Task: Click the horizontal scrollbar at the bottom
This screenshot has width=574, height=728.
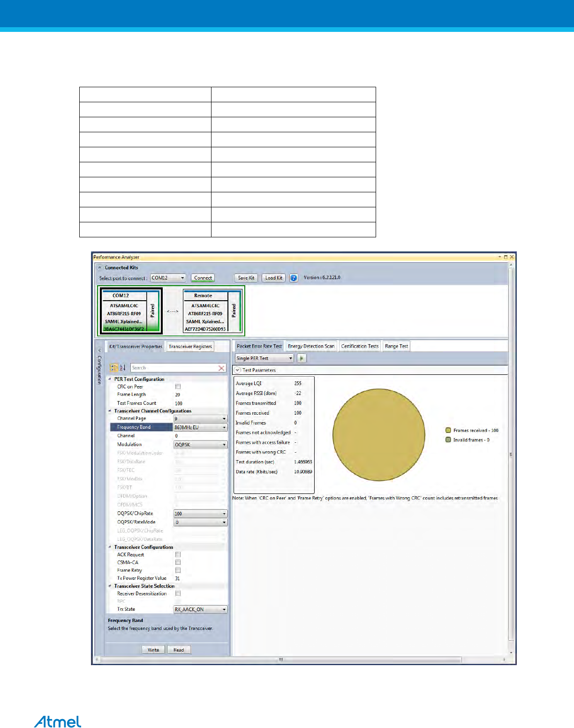Action: (280, 660)
